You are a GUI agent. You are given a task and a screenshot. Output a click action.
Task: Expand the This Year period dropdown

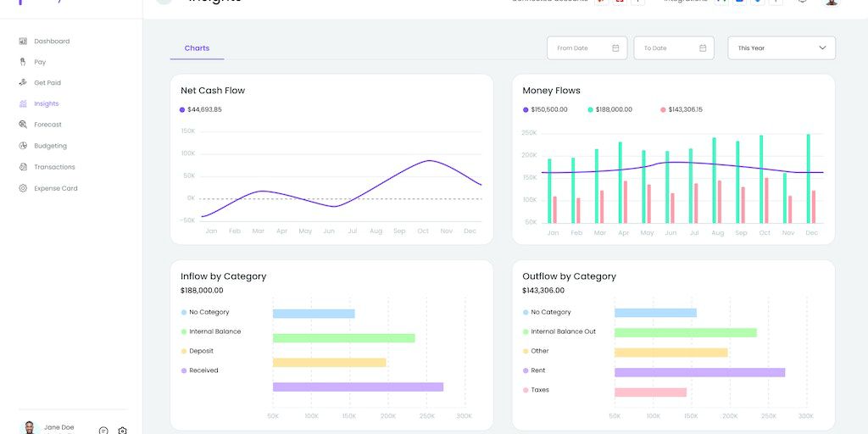click(781, 48)
